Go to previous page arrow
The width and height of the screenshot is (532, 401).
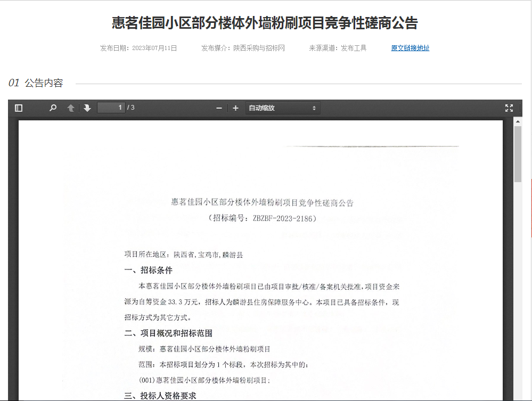pos(71,108)
